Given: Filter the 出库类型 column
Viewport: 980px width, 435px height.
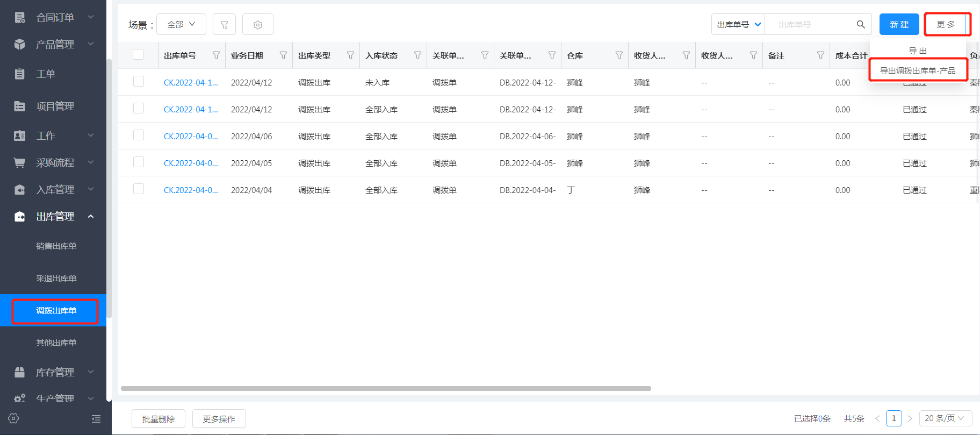Looking at the screenshot, I should point(350,55).
